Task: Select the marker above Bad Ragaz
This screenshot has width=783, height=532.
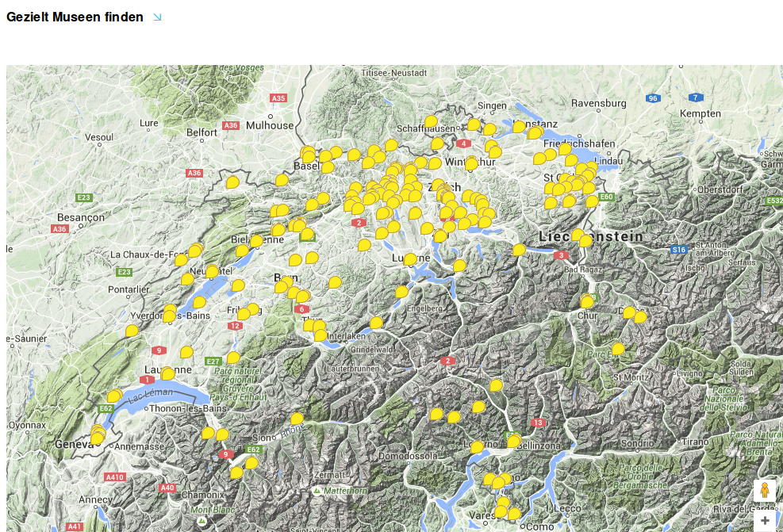Action: point(585,241)
